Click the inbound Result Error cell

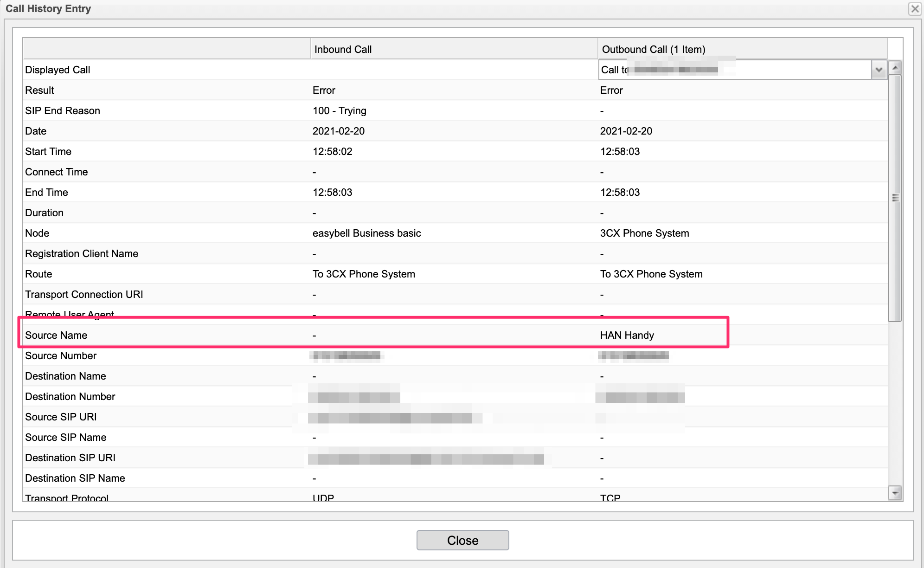click(x=324, y=90)
